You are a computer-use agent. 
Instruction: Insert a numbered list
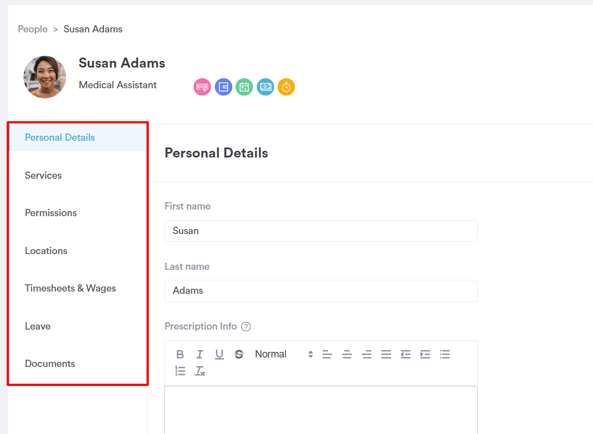180,371
